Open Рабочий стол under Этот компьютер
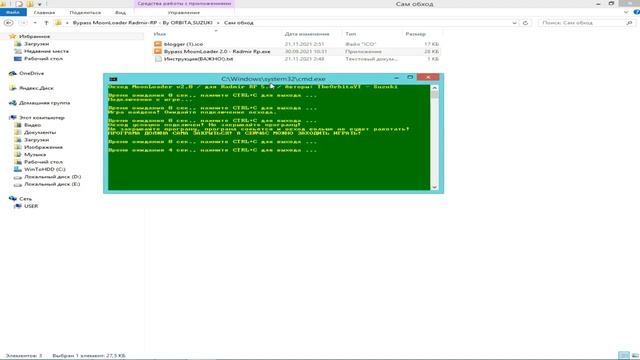Image resolution: width=640 pixels, height=360 pixels. (43, 162)
